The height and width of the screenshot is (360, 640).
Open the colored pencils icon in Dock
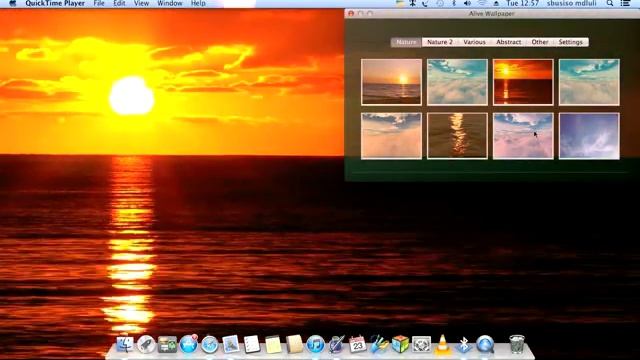379,344
